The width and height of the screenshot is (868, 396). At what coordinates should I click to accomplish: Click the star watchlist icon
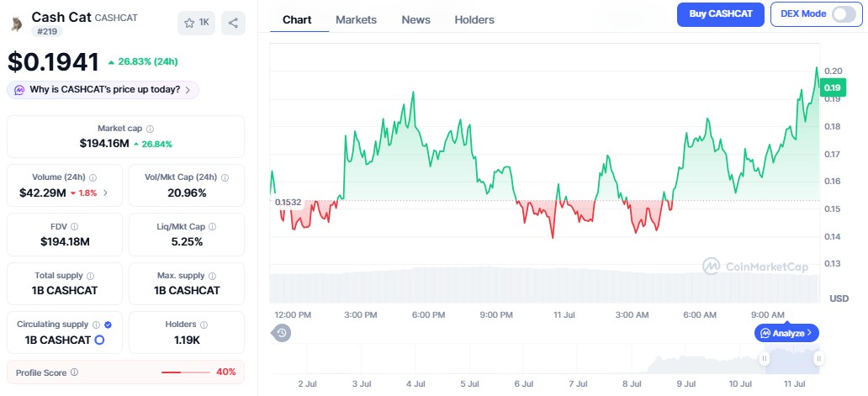click(x=189, y=23)
